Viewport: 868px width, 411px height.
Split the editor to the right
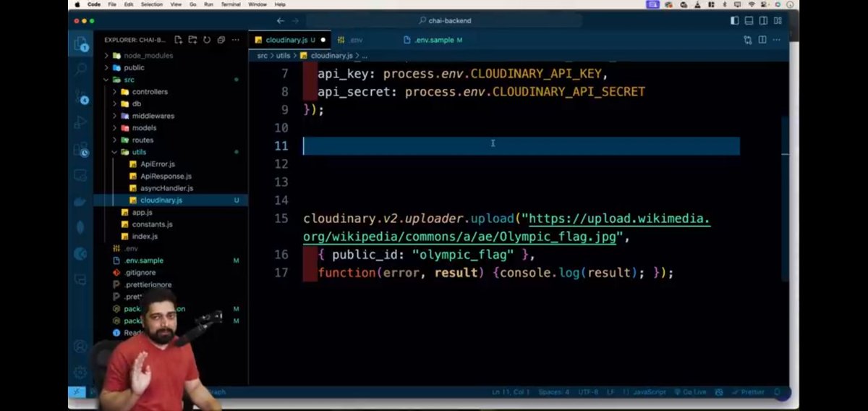point(762,40)
